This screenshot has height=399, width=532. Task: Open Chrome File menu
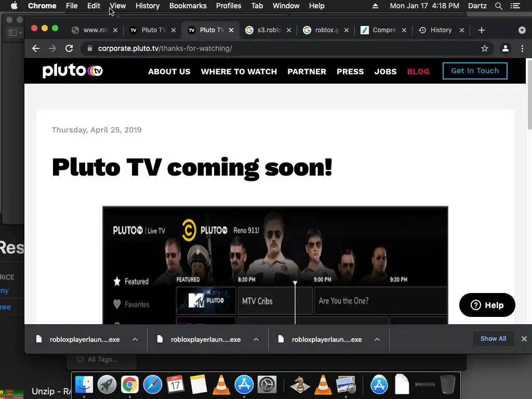[x=72, y=6]
